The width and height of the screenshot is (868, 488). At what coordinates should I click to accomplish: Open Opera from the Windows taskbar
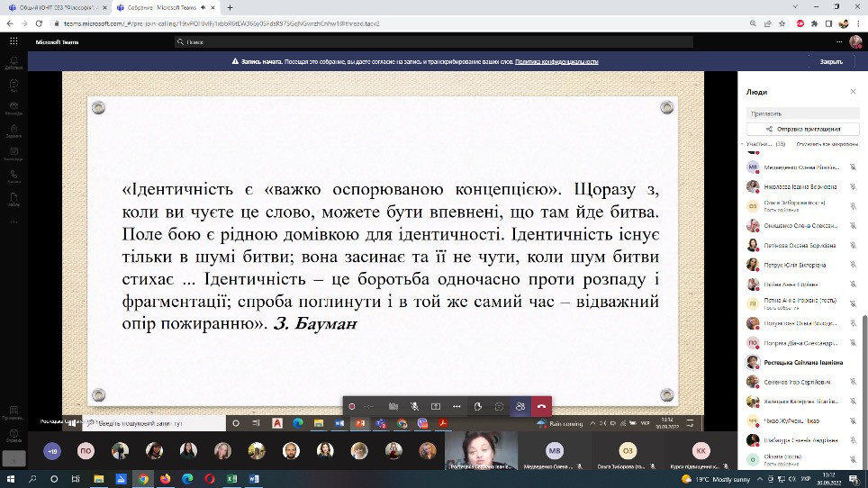coord(209,479)
